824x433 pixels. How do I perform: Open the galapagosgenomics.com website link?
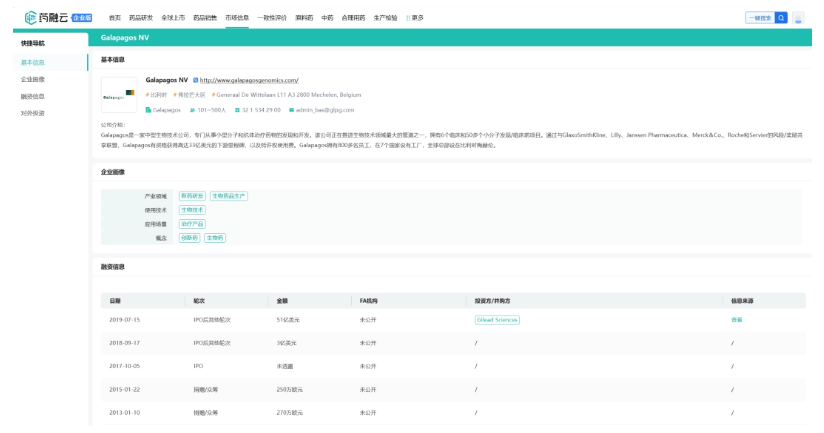[x=249, y=79]
